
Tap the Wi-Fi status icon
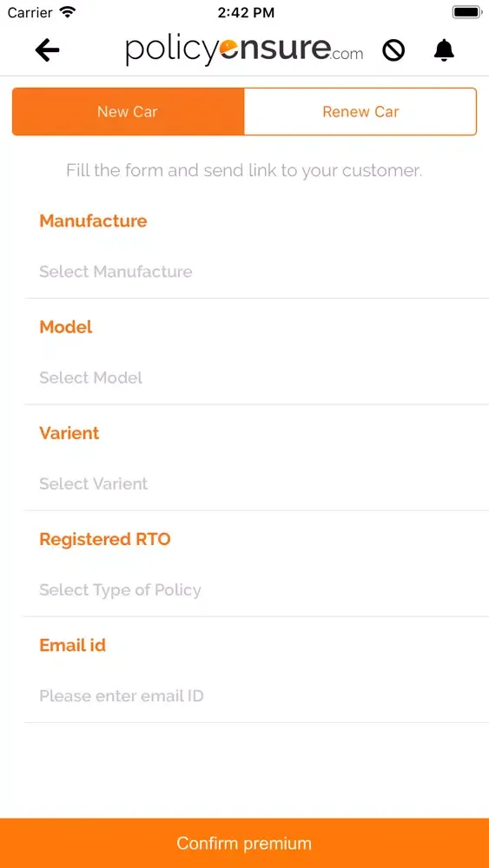coord(68,12)
